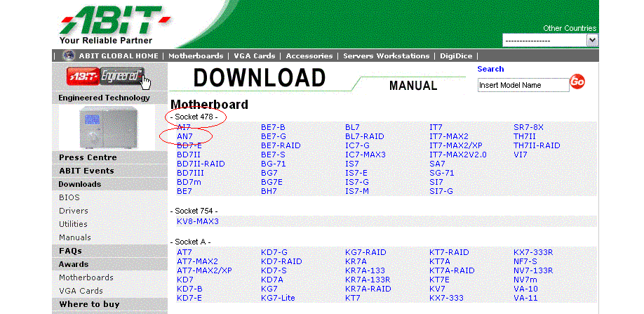644x314 pixels.
Task: Open the IT7-MAX2V2.0 manual link
Action: click(x=458, y=155)
